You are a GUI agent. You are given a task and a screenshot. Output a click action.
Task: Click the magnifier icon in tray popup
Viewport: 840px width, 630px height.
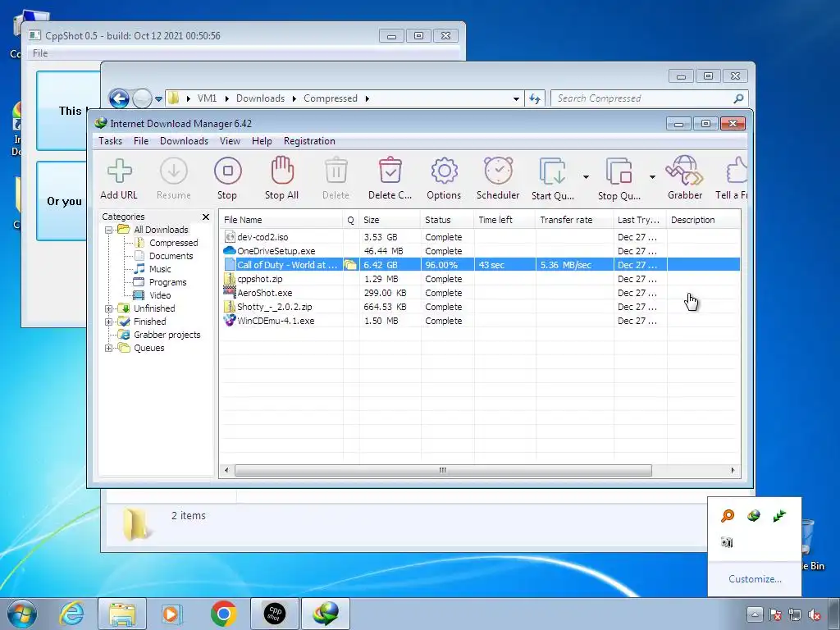tap(728, 516)
